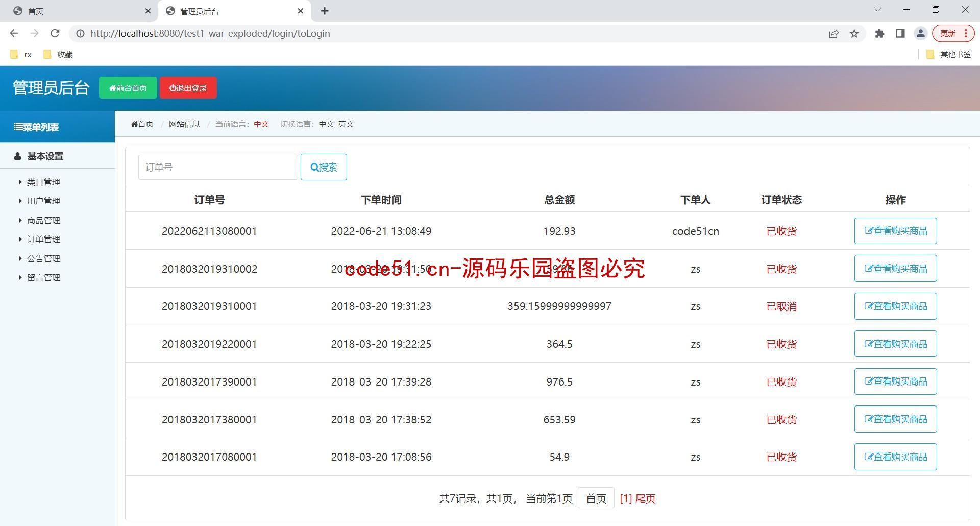Click the 菜单列表 sidebar header
This screenshot has width=980, height=526.
click(x=57, y=127)
